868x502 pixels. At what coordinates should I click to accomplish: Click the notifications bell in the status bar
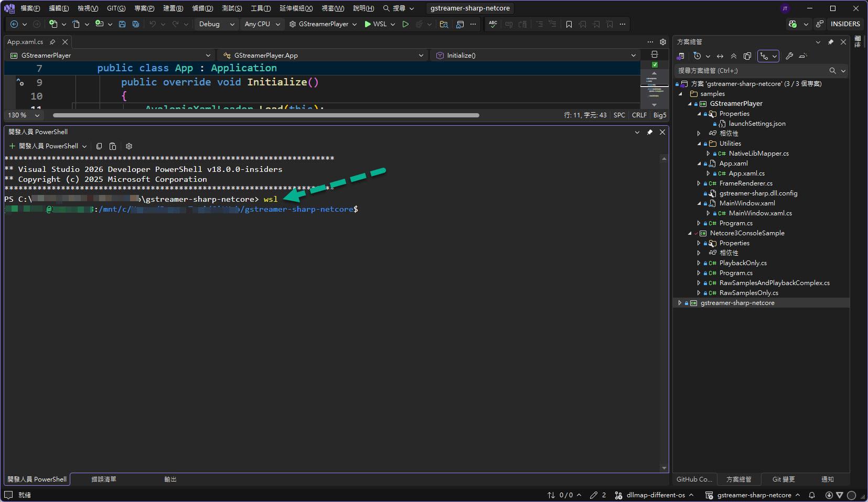click(x=812, y=495)
